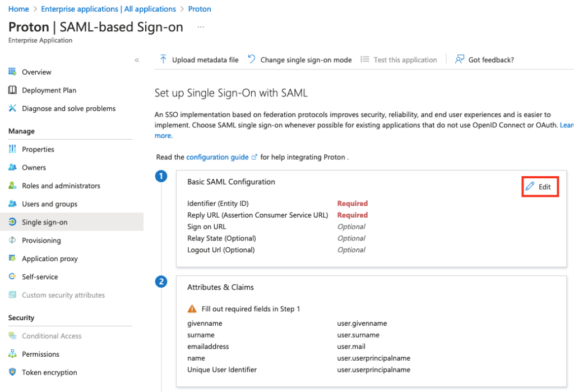Edit the Basic SAML Configuration
The height and width of the screenshot is (392, 574).
(x=540, y=187)
